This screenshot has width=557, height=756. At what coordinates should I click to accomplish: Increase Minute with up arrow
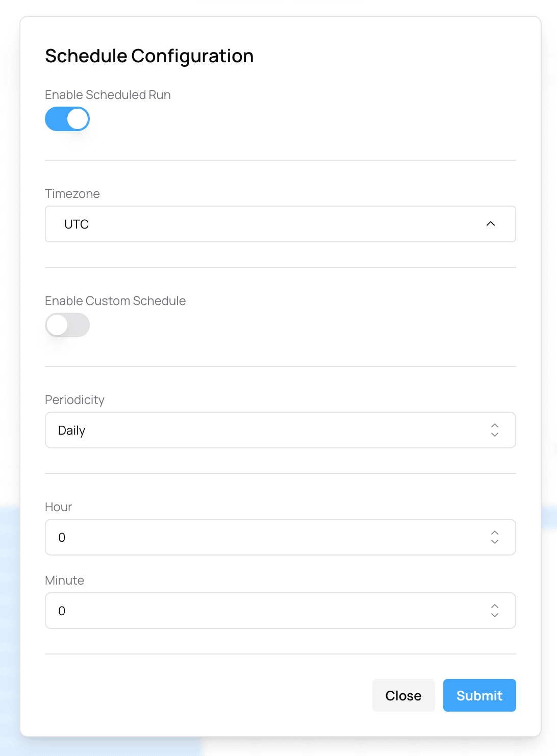[x=494, y=606]
